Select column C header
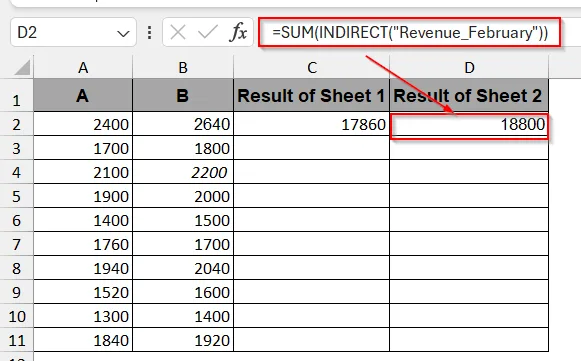This screenshot has width=581, height=361. (x=312, y=67)
